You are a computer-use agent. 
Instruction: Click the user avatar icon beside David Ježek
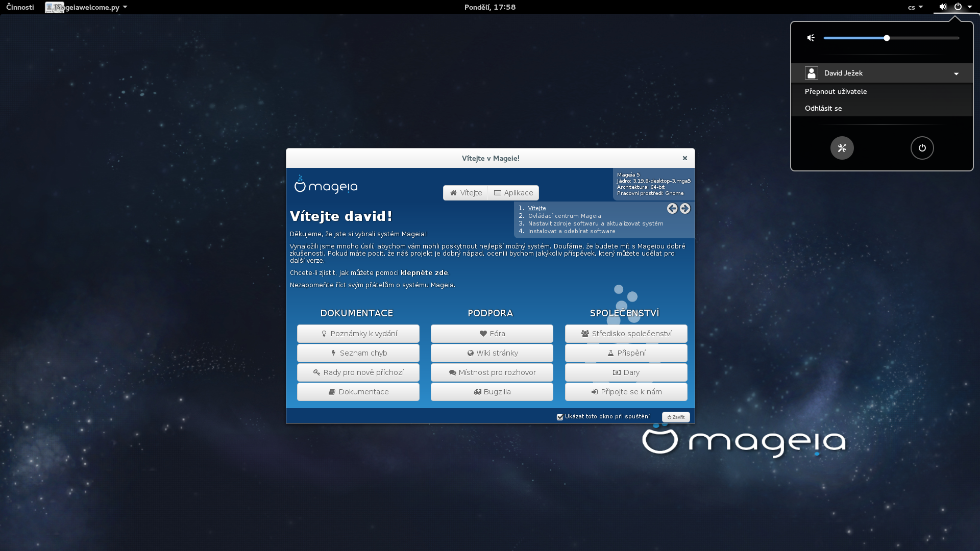(812, 73)
